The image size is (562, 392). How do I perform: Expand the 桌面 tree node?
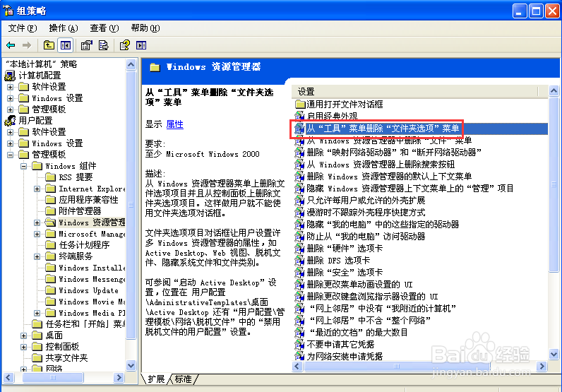point(24,335)
